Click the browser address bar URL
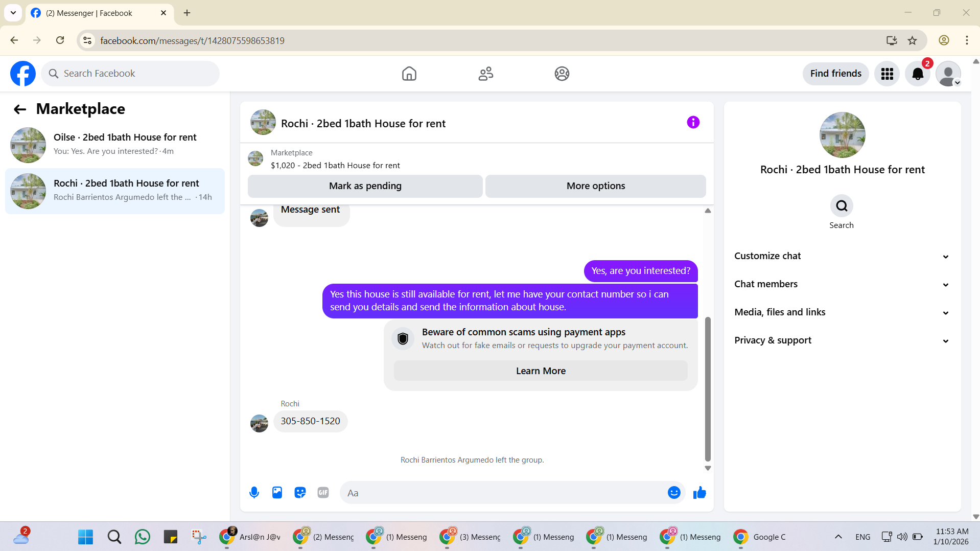 pos(192,40)
